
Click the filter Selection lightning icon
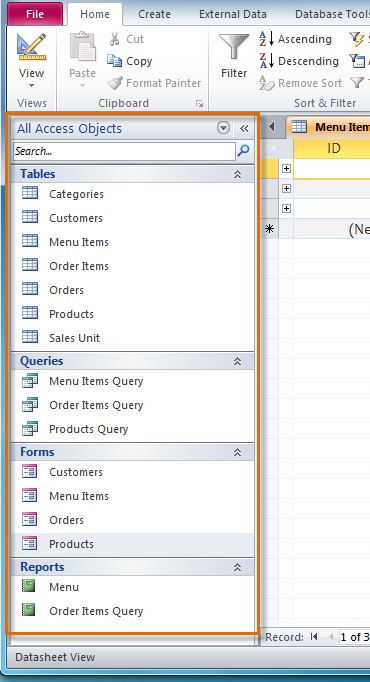pyautogui.click(x=357, y=39)
